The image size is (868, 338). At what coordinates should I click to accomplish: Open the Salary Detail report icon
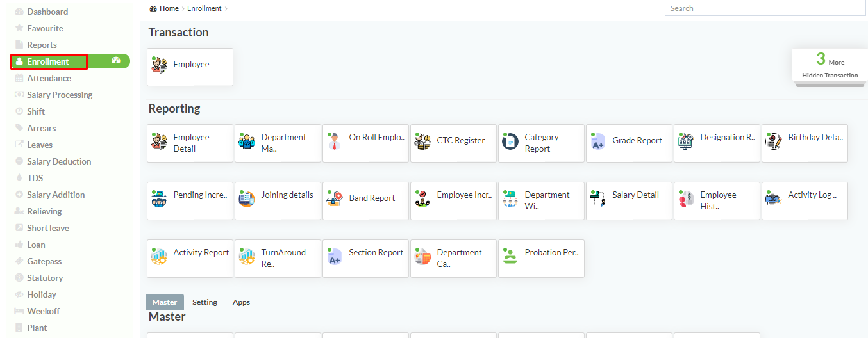[x=598, y=199]
